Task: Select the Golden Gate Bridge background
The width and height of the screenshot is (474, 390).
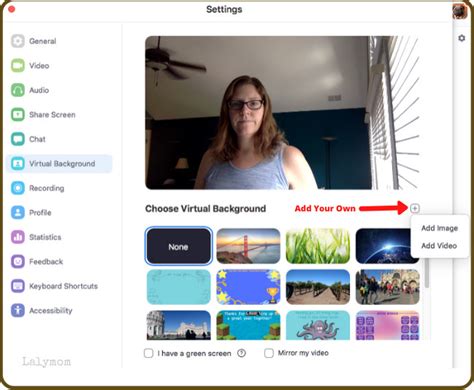Action: [248, 246]
